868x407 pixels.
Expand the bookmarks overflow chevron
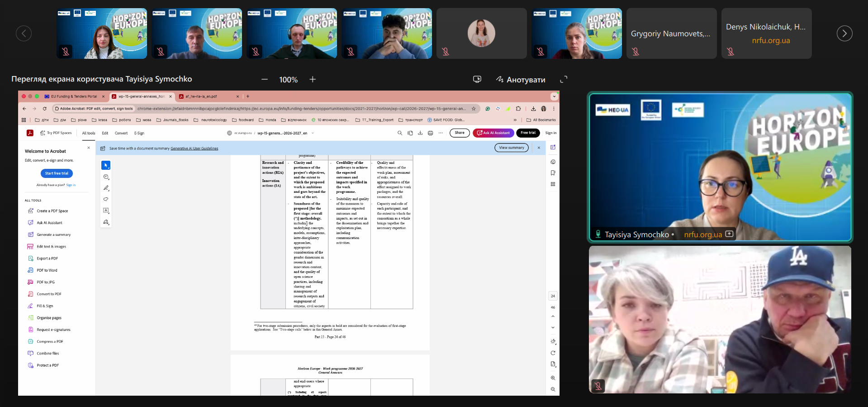coord(515,120)
